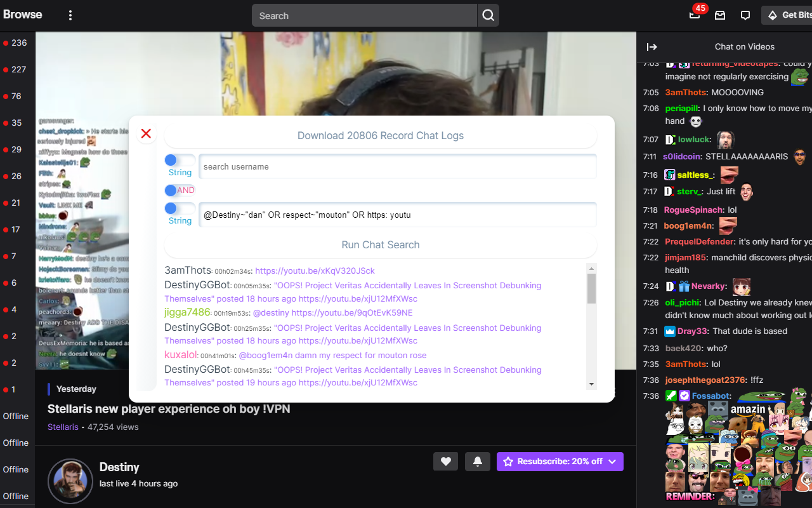Click the notification bell button
Screen dimensions: 812x508
pos(478,462)
